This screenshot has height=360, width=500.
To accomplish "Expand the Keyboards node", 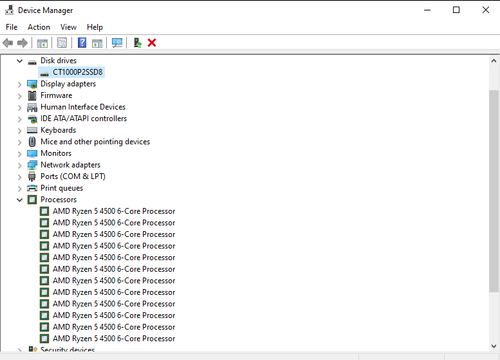I will pyautogui.click(x=20, y=131).
